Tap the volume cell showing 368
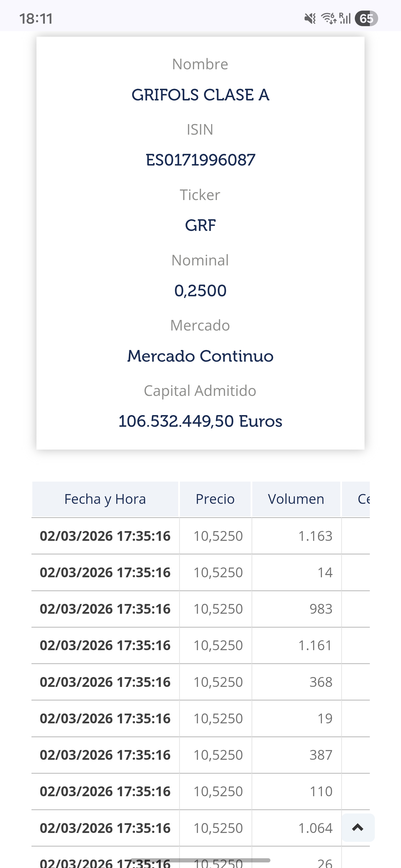The image size is (401, 868). (x=321, y=682)
